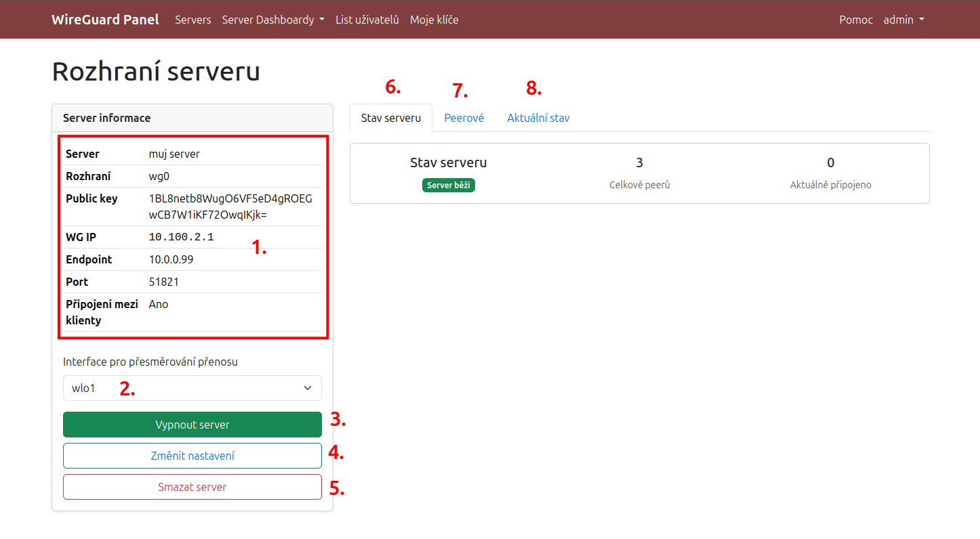980x539 pixels.
Task: Click the interface value wg0
Action: tap(159, 176)
